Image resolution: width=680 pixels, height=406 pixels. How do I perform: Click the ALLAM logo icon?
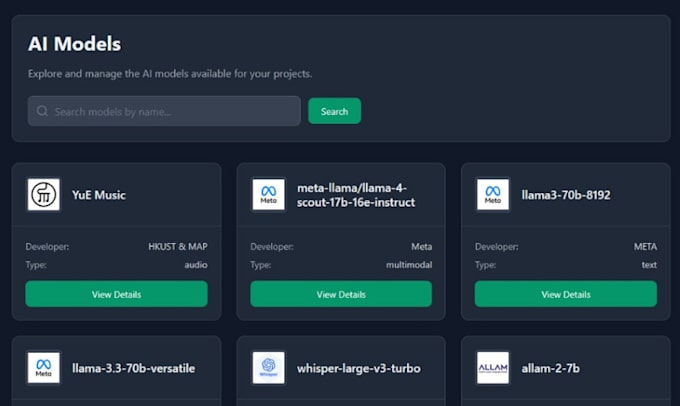coord(493,368)
